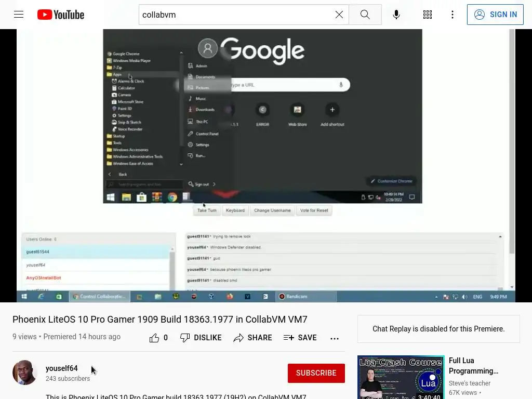SAVE the video to a playlist
Viewport: 532px width, 399px height.
point(300,338)
